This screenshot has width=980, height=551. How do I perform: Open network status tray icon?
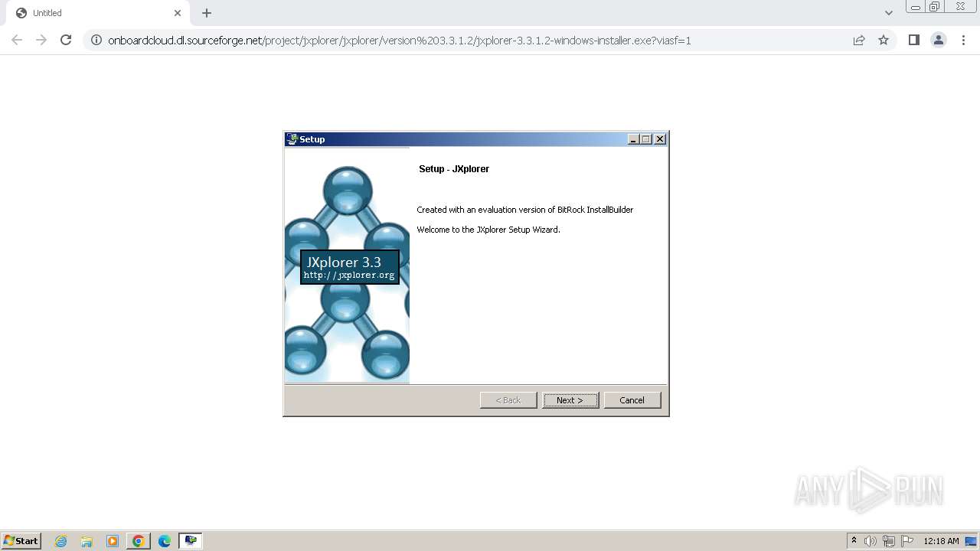click(x=889, y=541)
